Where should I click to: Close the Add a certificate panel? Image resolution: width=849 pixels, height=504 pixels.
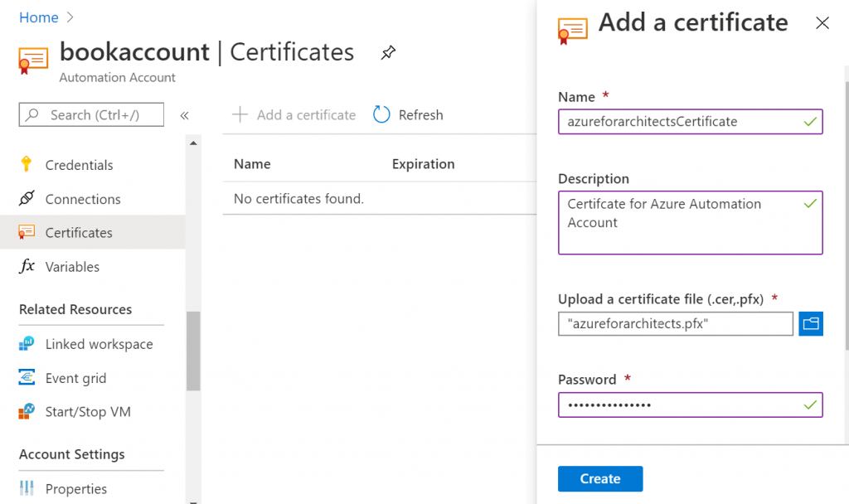pos(822,23)
